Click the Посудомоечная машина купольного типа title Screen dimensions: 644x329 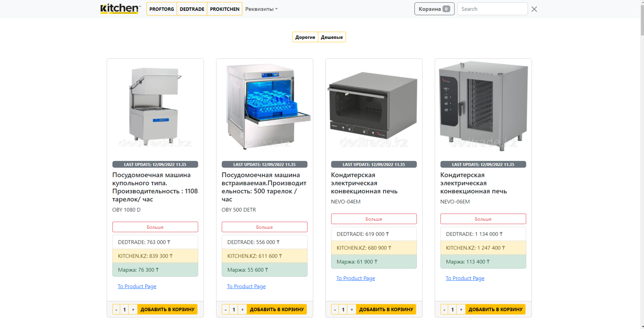(x=155, y=187)
